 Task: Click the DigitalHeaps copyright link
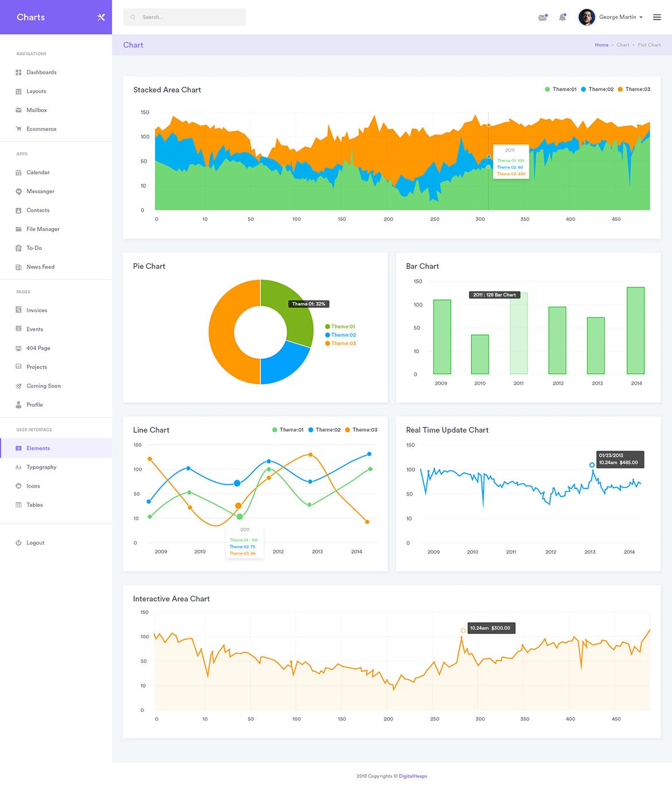[x=412, y=776]
